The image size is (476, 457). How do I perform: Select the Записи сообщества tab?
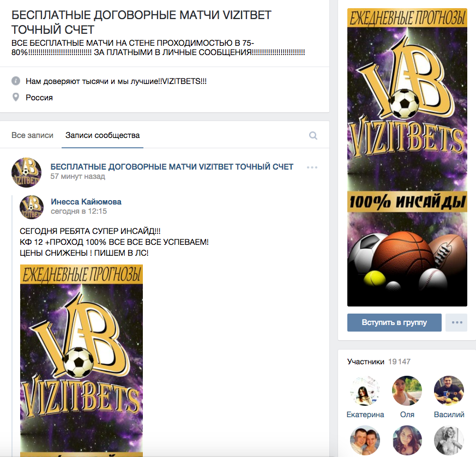[x=103, y=135]
